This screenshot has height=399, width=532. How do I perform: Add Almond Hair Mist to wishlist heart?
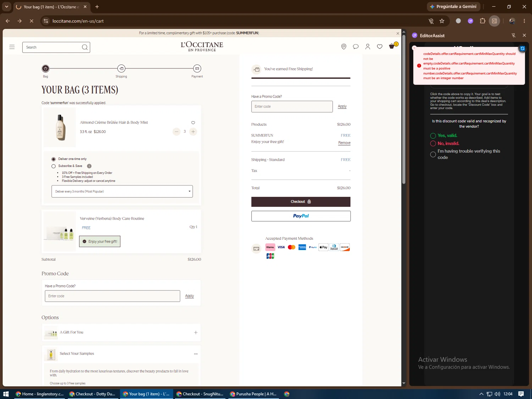click(x=193, y=123)
